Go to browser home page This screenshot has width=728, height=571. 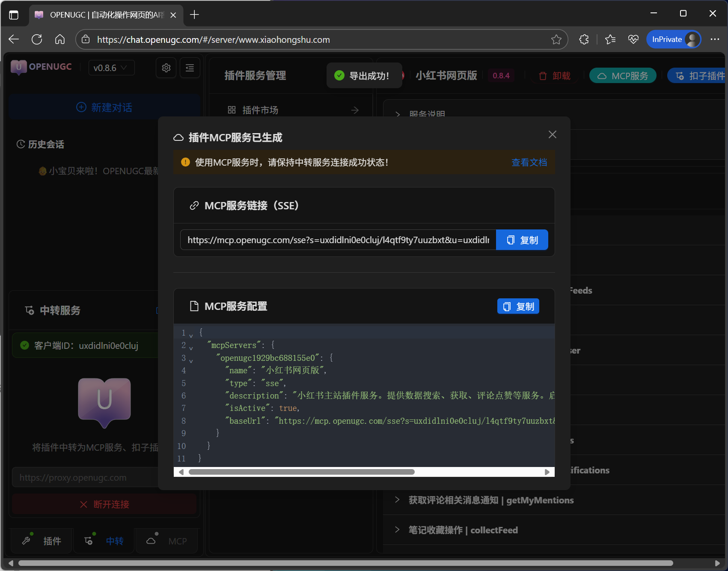pos(60,39)
